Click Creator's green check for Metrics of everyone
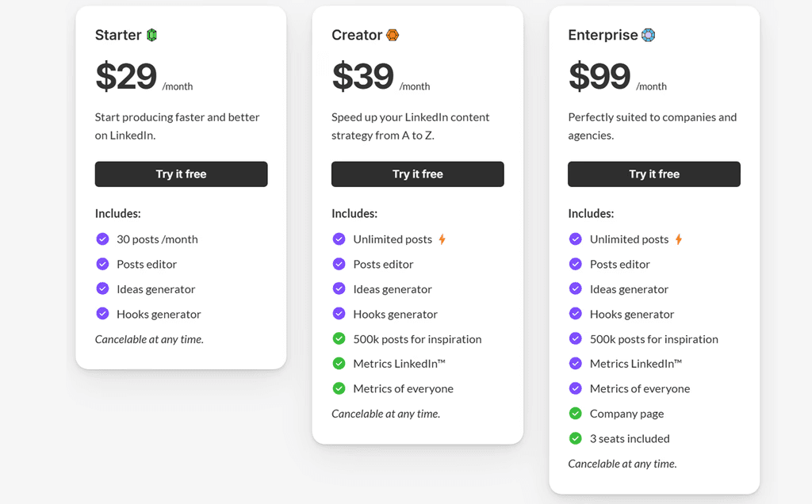This screenshot has width=812, height=504. point(339,388)
